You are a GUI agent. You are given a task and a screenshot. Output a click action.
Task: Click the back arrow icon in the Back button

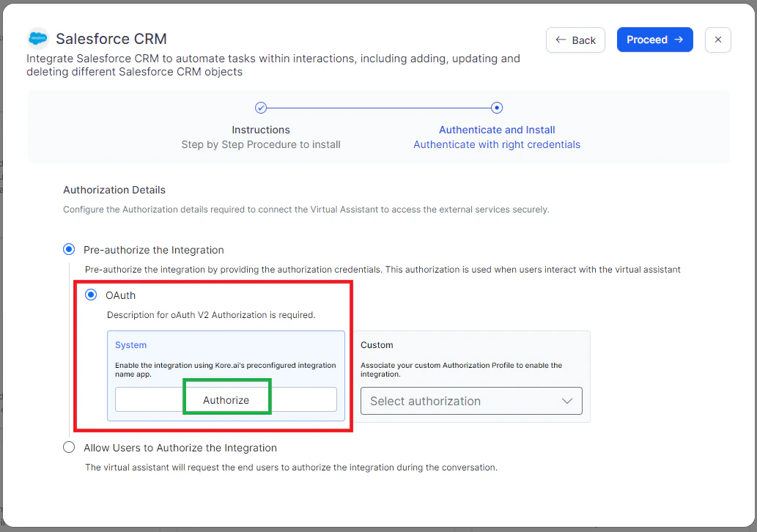click(560, 40)
